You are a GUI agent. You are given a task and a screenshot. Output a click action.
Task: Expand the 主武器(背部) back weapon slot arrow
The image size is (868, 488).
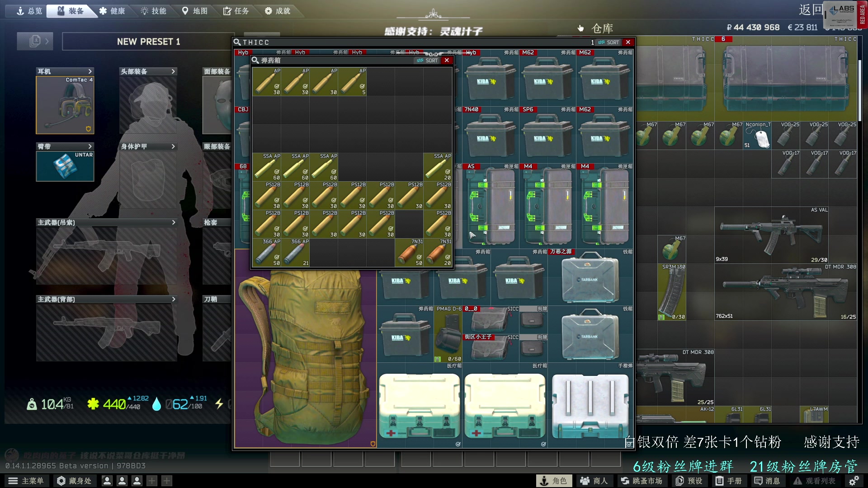point(173,299)
